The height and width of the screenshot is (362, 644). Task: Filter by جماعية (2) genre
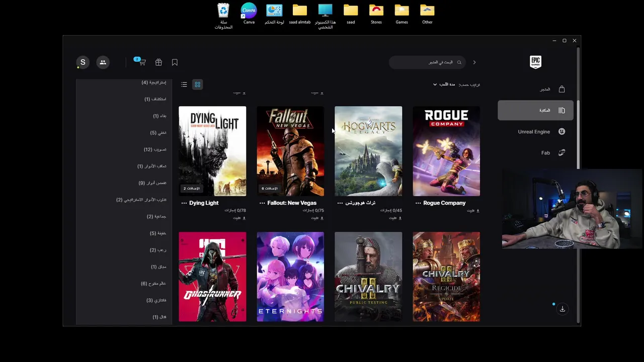point(156,217)
